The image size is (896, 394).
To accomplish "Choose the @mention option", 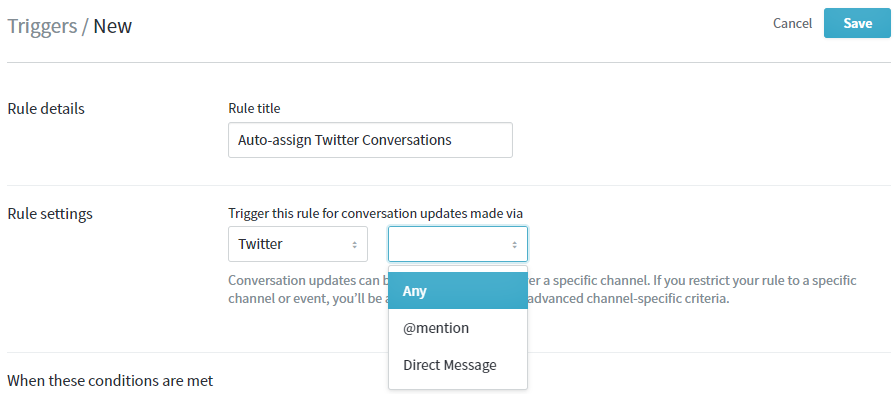I will point(458,328).
